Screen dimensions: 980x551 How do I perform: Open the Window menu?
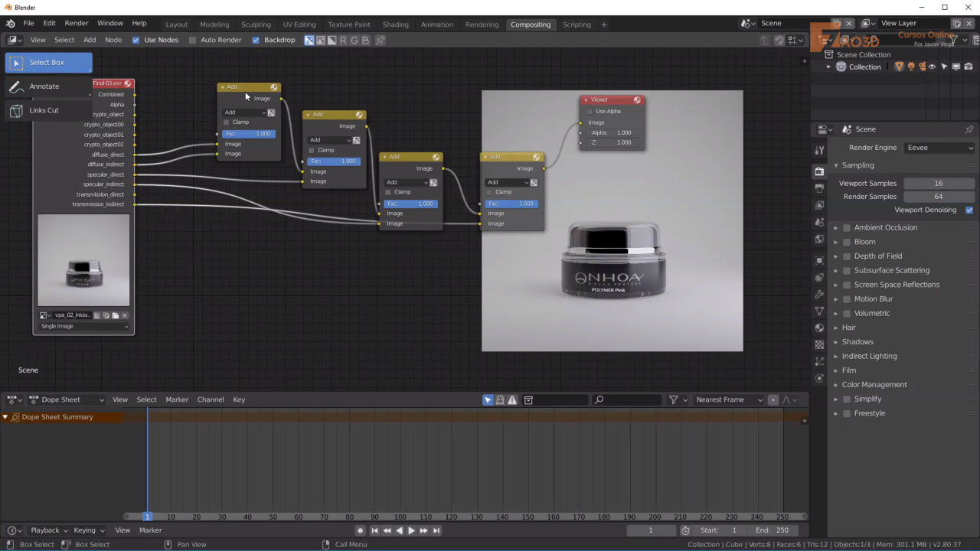(x=110, y=24)
